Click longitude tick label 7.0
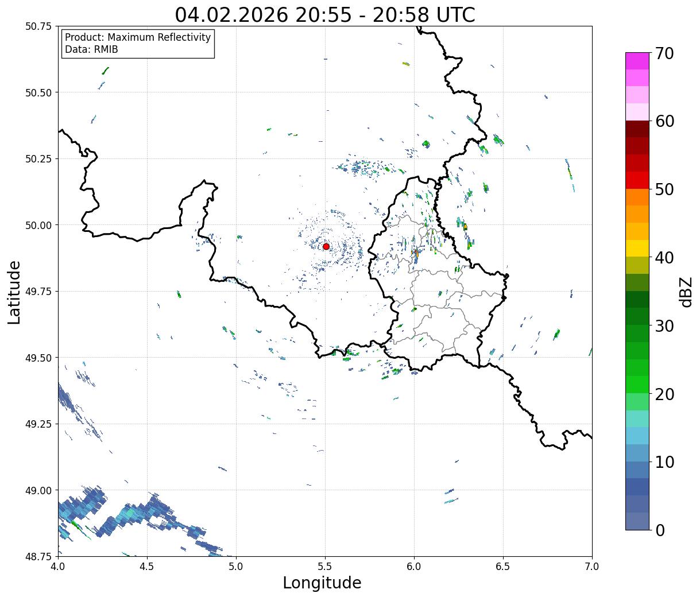This screenshot has height=597, width=700. click(592, 566)
